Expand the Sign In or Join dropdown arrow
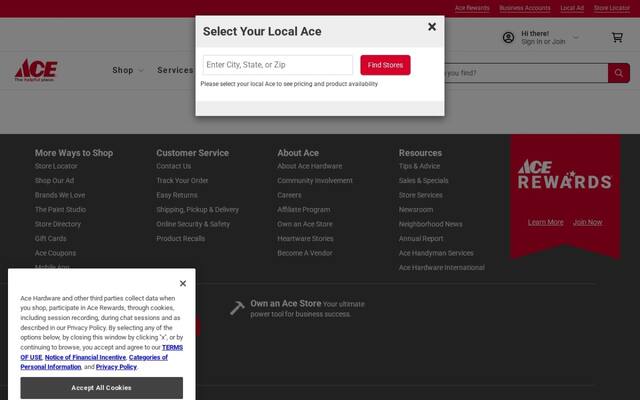This screenshot has width=640, height=400. click(576, 38)
